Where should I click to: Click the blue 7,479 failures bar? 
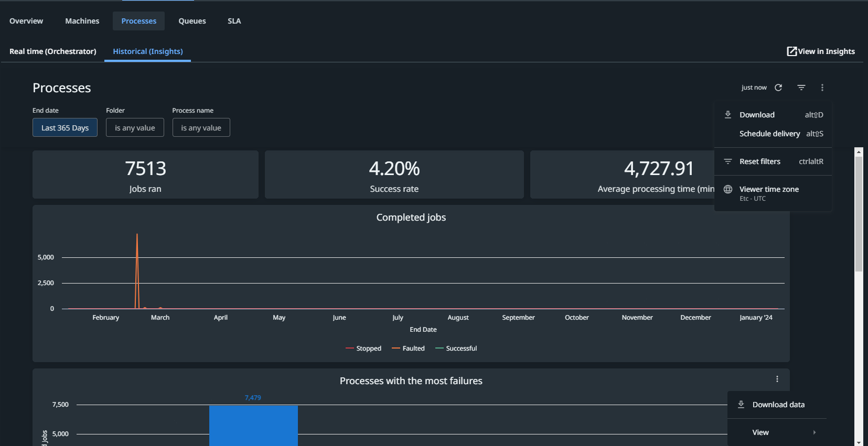click(x=253, y=425)
